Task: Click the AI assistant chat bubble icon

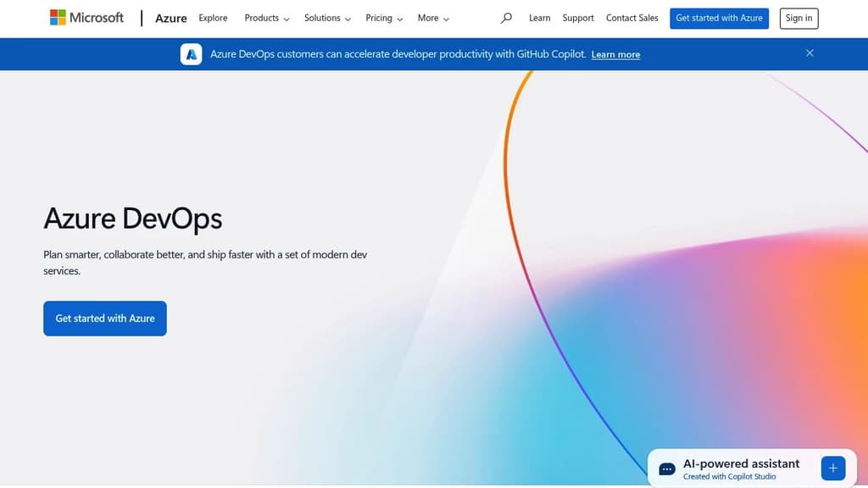Action: click(x=667, y=469)
